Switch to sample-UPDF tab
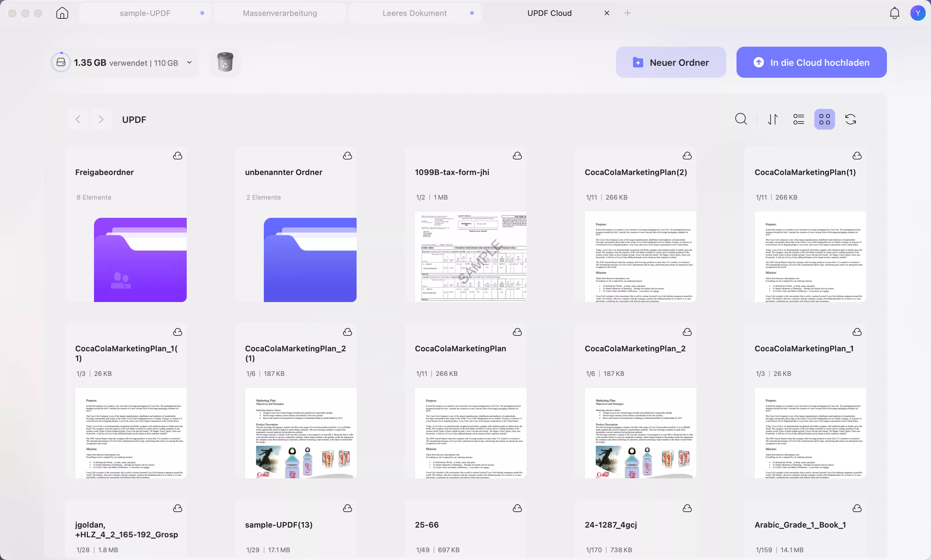Image resolution: width=931 pixels, height=560 pixels. pyautogui.click(x=145, y=13)
